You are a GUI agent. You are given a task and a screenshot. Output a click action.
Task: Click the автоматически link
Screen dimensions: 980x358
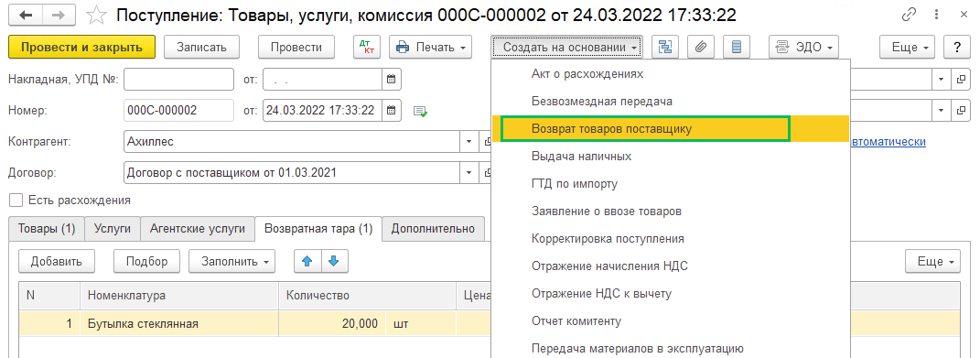pos(888,141)
